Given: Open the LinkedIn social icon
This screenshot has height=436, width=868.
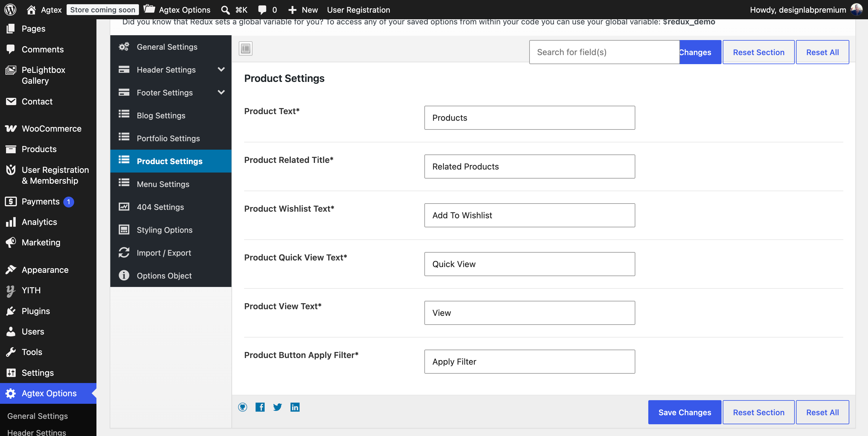Looking at the screenshot, I should (295, 407).
